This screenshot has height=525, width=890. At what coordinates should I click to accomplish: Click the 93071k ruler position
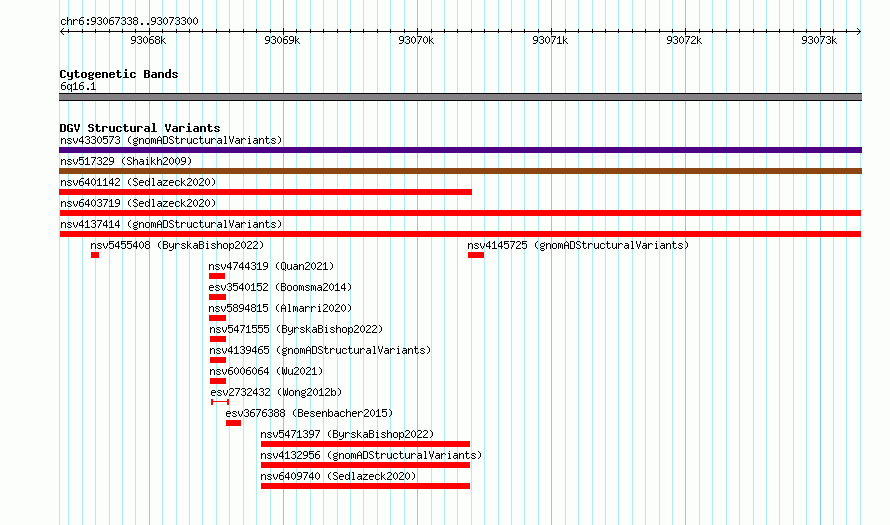[x=550, y=40]
